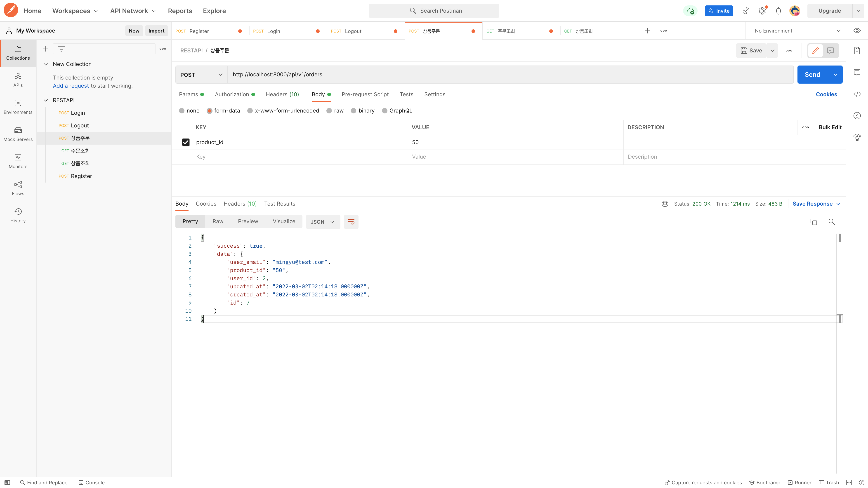Click the code snippet icon
This screenshot has height=488, width=868.
point(857,94)
